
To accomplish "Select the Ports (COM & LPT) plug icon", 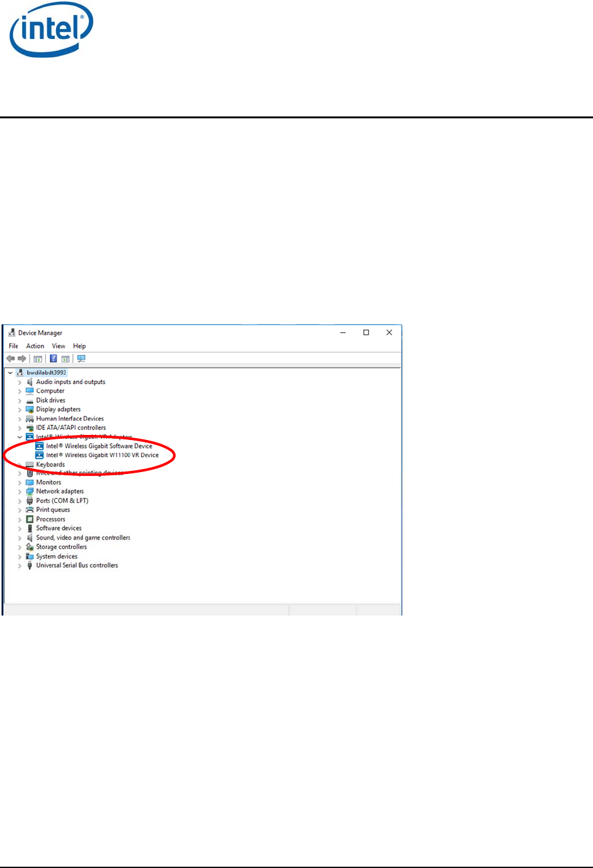I will (30, 501).
